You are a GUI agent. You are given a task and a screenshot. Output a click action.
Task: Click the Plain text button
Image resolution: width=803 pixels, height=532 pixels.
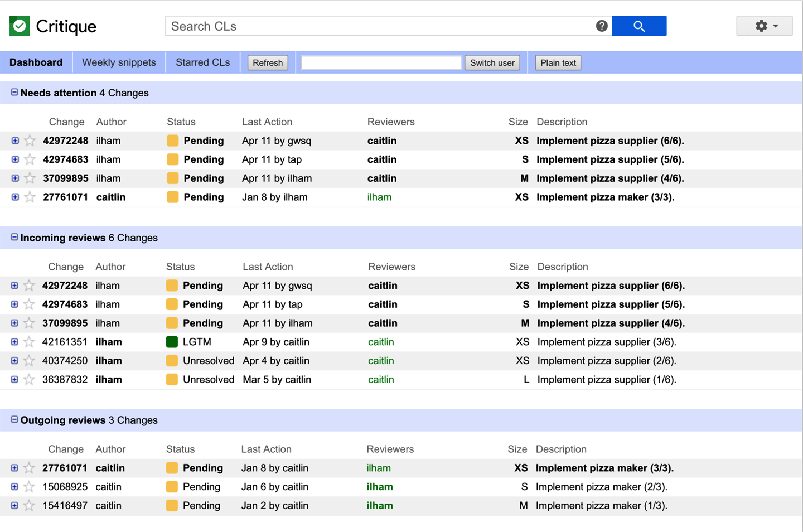click(x=558, y=62)
